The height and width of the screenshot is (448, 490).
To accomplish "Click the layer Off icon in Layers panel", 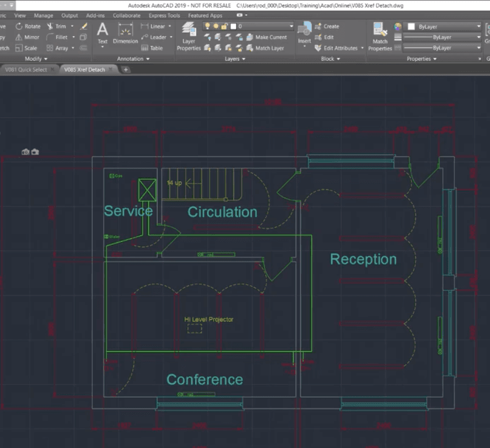I will point(208,37).
